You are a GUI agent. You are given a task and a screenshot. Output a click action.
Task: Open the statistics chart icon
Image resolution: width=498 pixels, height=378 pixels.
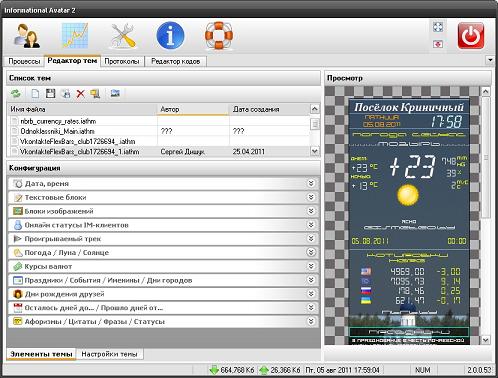coord(75,36)
